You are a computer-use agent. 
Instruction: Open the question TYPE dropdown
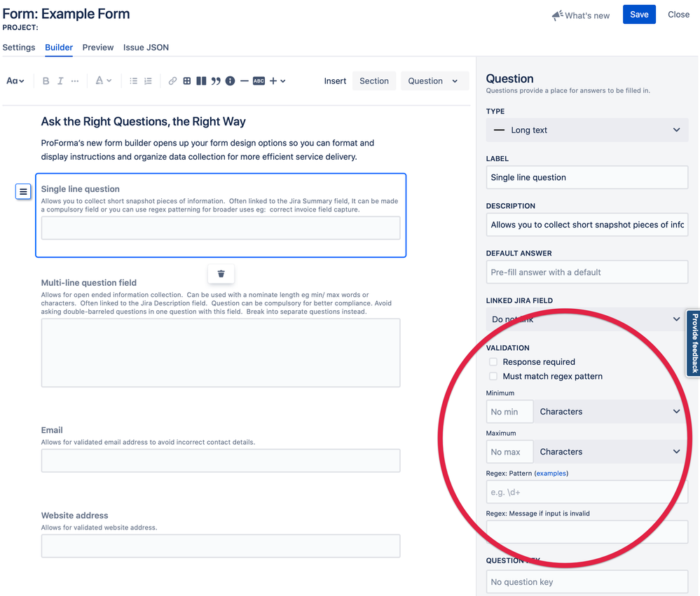[586, 130]
